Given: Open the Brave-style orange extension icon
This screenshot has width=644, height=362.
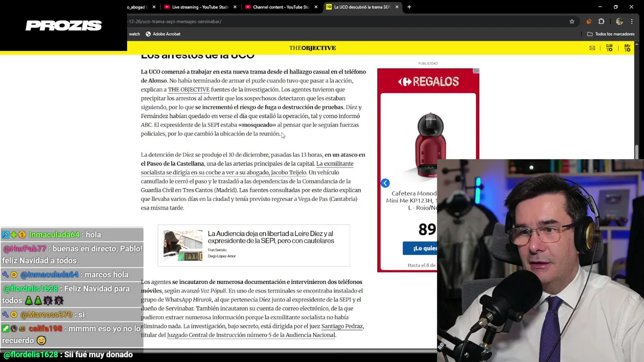Looking at the screenshot, I should click(x=589, y=22).
